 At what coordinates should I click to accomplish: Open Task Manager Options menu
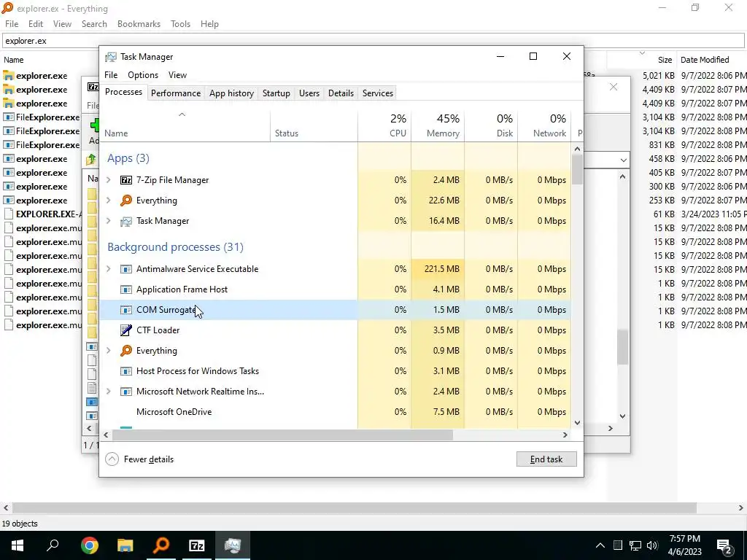pyautogui.click(x=143, y=75)
